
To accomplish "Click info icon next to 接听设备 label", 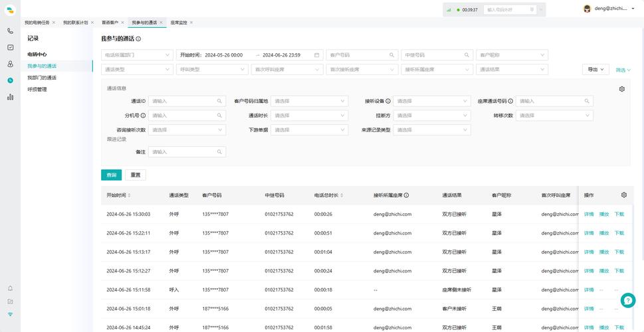I will (387, 101).
